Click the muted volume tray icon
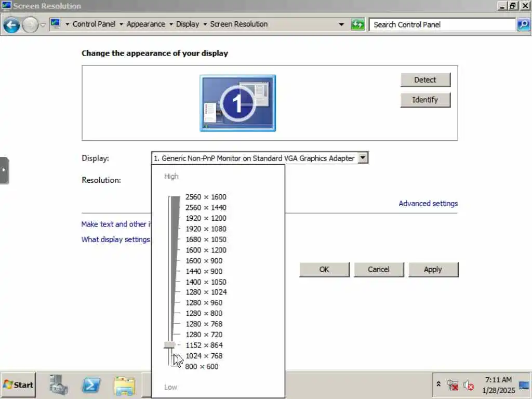The height and width of the screenshot is (399, 532). point(469,385)
